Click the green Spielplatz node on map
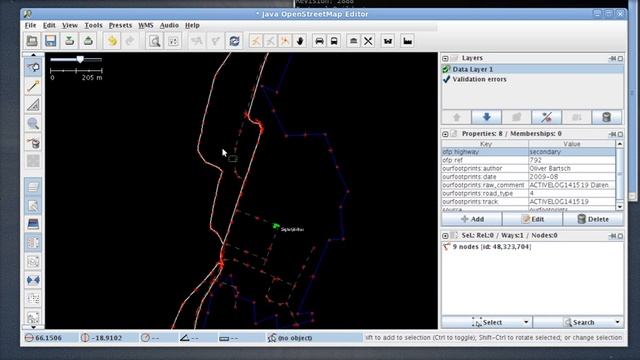The width and height of the screenshot is (640, 360). pos(276,226)
